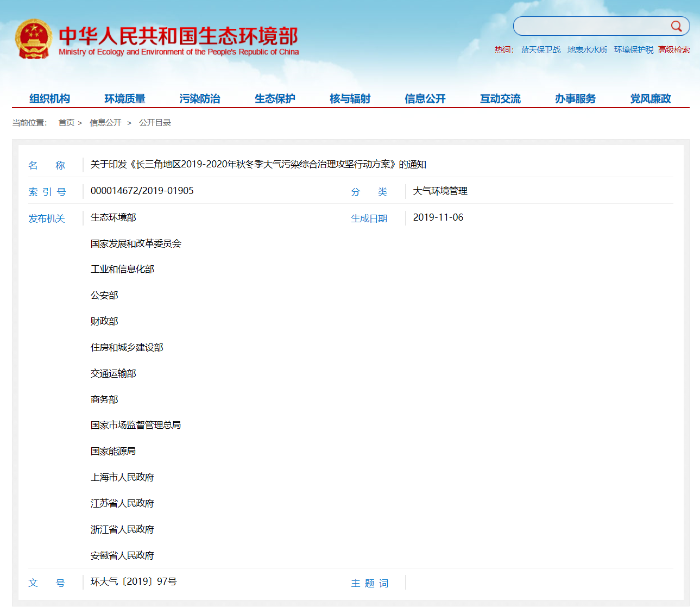Click 公开目录 in the breadcrumb trail
The width and height of the screenshot is (700, 613).
coord(155,122)
